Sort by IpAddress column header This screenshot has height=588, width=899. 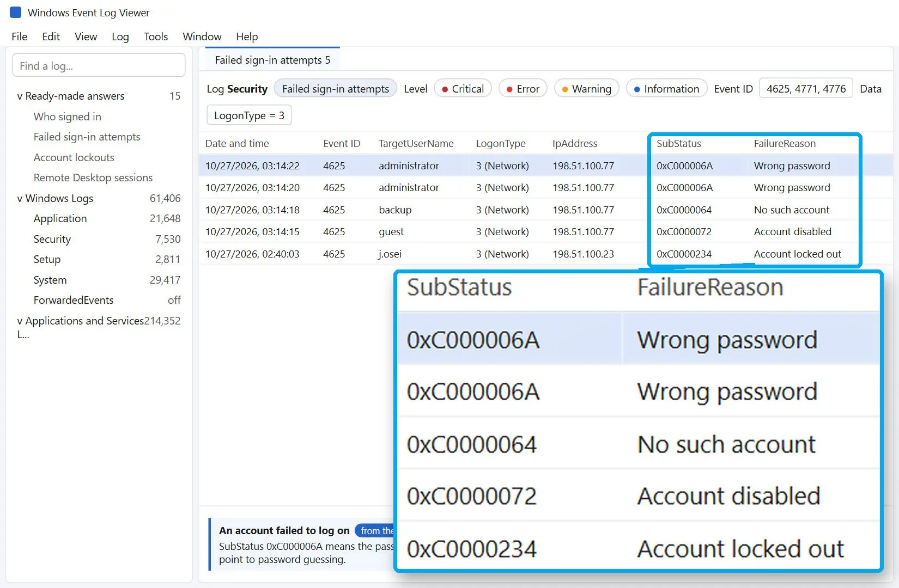pos(575,143)
